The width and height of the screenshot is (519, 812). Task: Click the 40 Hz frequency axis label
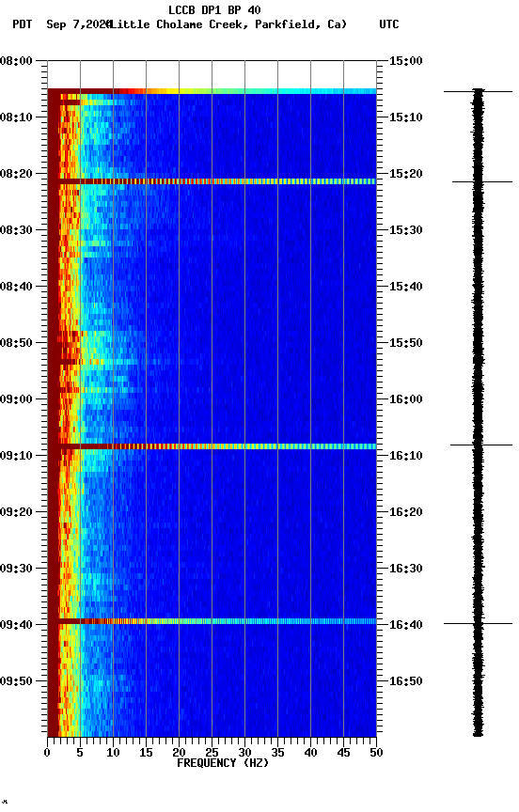click(310, 753)
